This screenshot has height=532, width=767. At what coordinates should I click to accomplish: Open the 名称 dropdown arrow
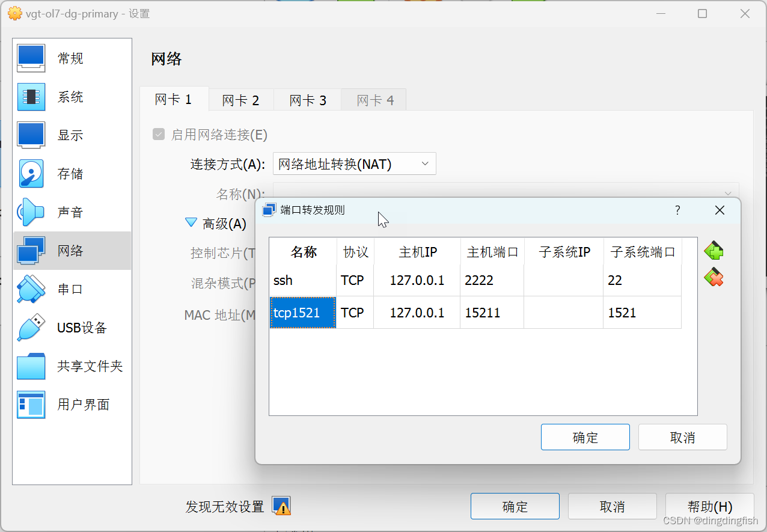click(x=728, y=194)
